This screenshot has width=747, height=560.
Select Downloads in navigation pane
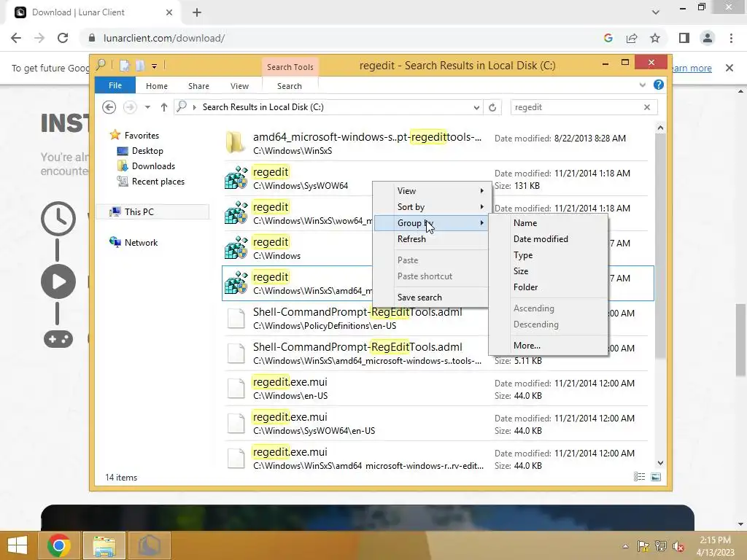click(153, 166)
